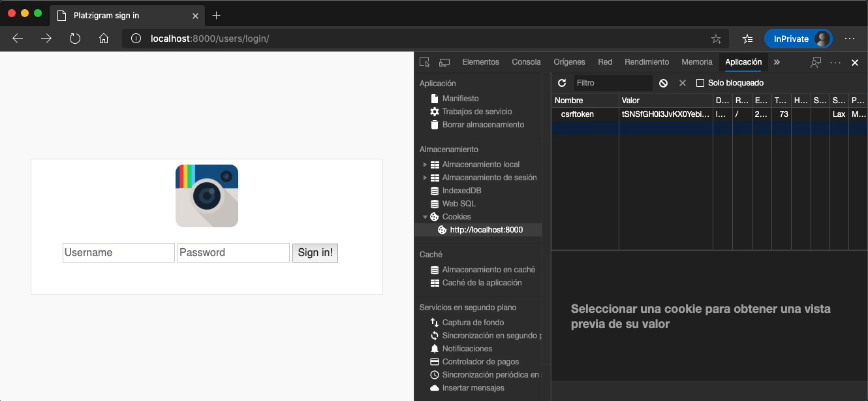868x401 pixels.
Task: Close the DevTools panel
Action: click(x=855, y=63)
